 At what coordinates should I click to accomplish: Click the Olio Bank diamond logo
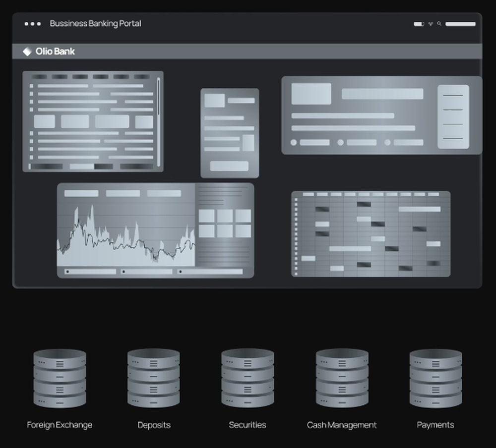coord(27,51)
